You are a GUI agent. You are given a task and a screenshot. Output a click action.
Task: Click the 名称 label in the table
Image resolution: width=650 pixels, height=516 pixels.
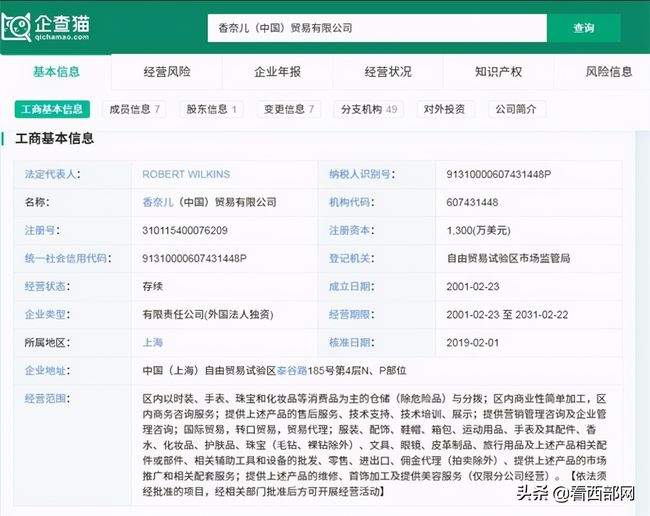click(36, 202)
